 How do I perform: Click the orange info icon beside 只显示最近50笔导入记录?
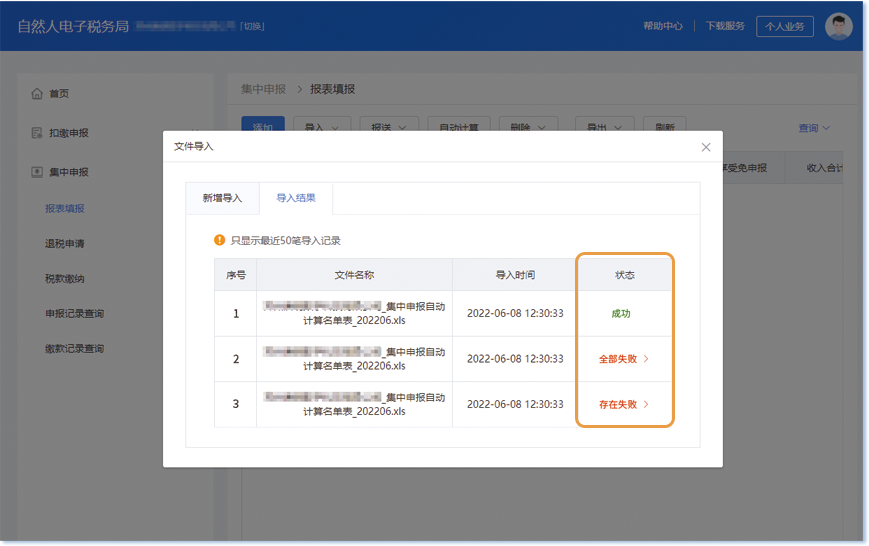click(x=220, y=240)
